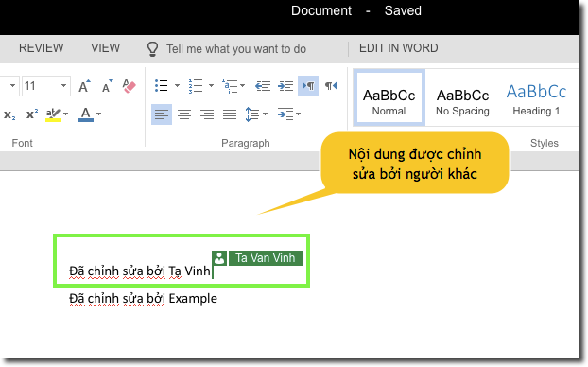Image resolution: width=588 pixels, height=367 pixels.
Task: Select the No Spacing style
Action: tap(462, 101)
